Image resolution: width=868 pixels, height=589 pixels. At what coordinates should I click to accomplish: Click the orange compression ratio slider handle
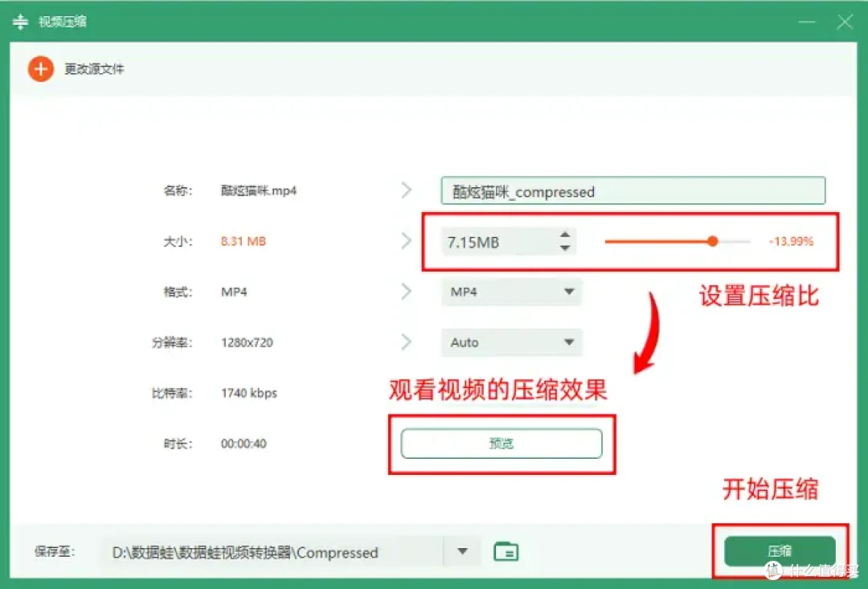[x=712, y=241]
